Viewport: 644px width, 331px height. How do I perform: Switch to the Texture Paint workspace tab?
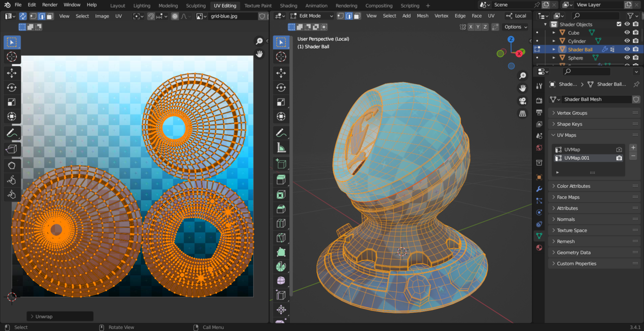pyautogui.click(x=258, y=6)
